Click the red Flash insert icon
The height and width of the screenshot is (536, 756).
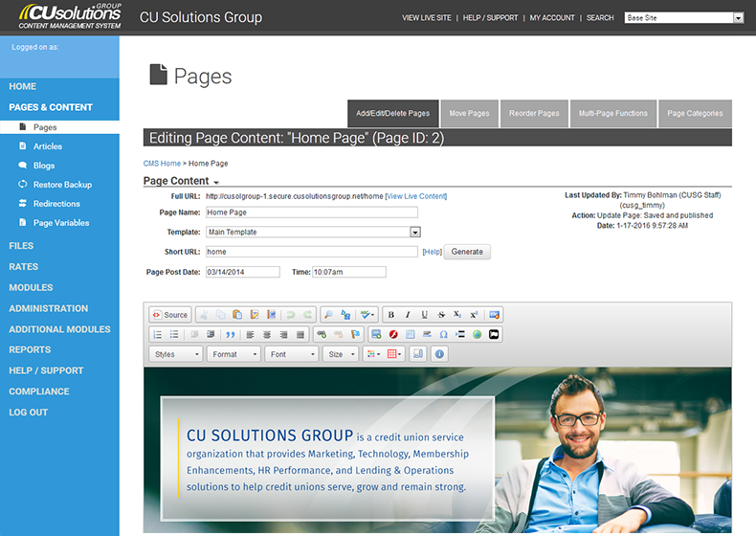click(393, 334)
